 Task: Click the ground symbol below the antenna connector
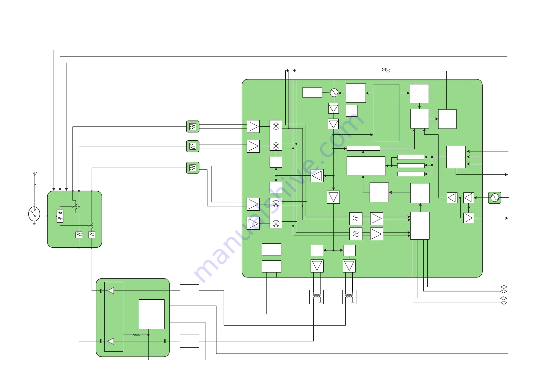tap(34, 223)
